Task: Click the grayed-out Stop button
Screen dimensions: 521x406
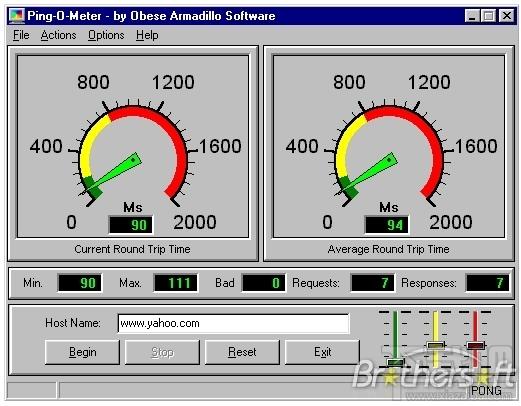Action: (x=162, y=352)
